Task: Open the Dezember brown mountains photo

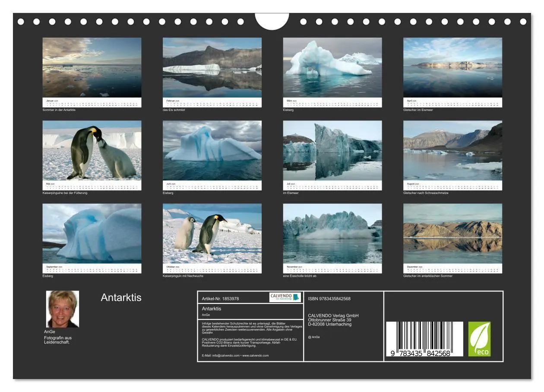Action: (453, 234)
